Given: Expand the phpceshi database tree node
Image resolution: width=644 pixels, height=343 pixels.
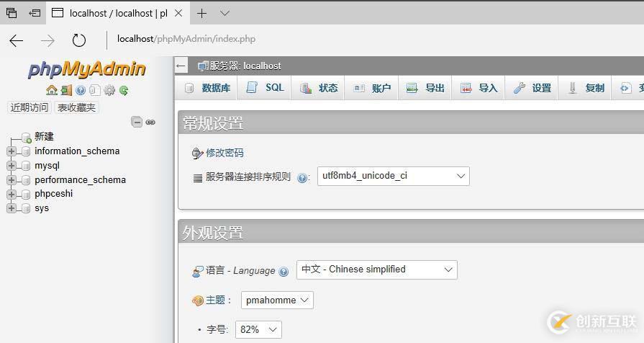Looking at the screenshot, I should 12,194.
